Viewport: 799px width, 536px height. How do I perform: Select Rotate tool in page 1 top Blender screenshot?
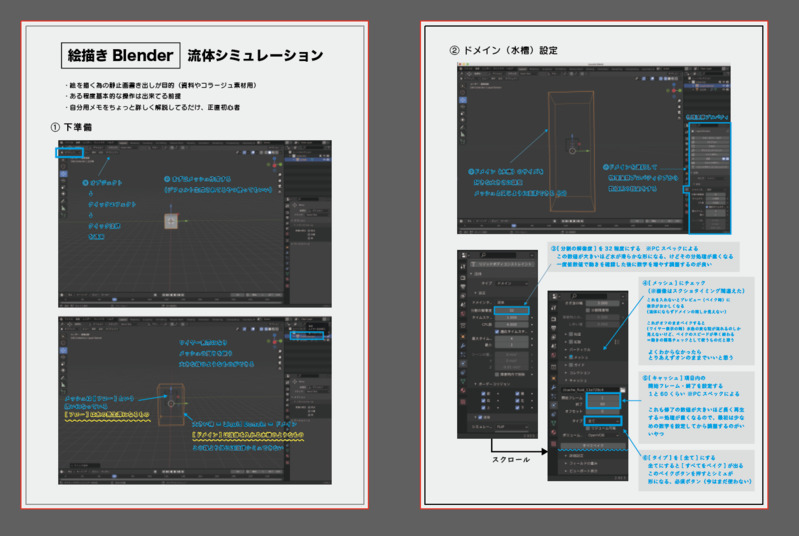(x=63, y=180)
